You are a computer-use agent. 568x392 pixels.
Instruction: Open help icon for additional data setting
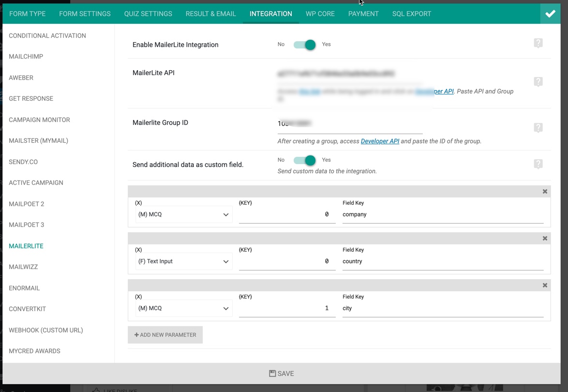(538, 164)
